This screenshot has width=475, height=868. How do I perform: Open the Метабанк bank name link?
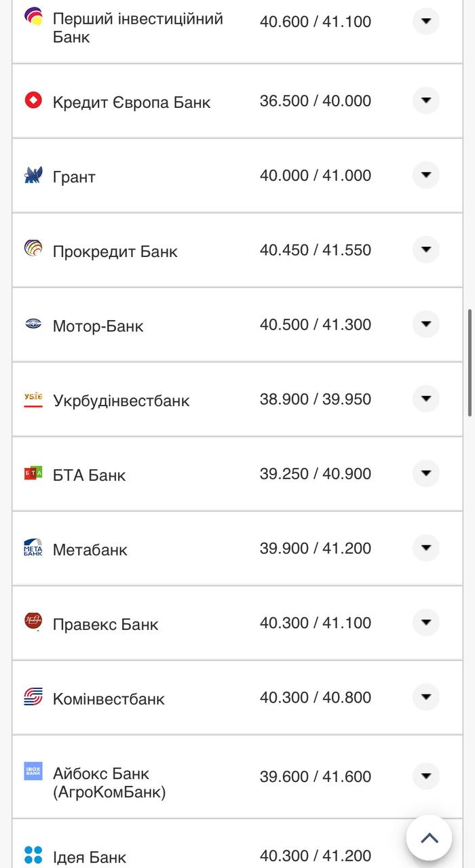coord(90,550)
